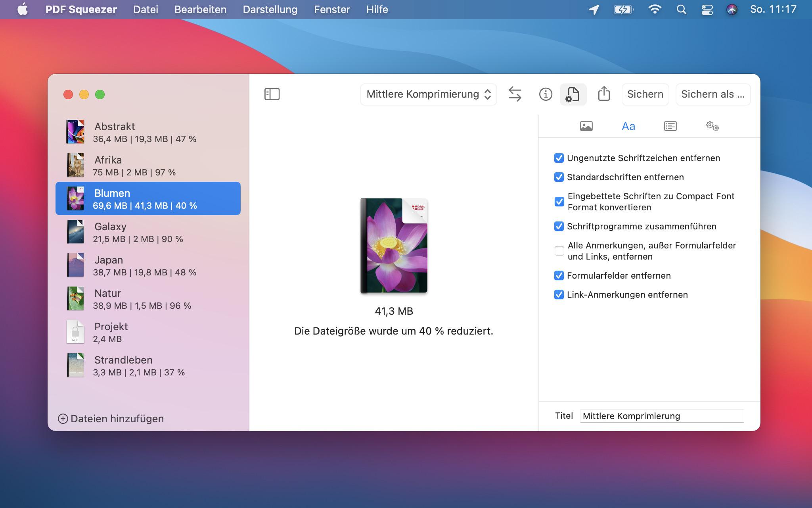Enable 'Alle Anmerkungen, außer Formularfelder und Links, entfernen'

pos(559,250)
